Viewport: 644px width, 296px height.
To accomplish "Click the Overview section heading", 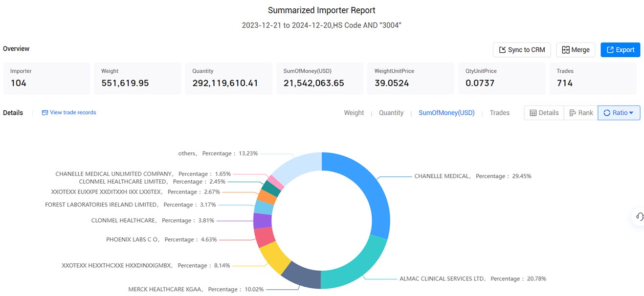I will [16, 48].
